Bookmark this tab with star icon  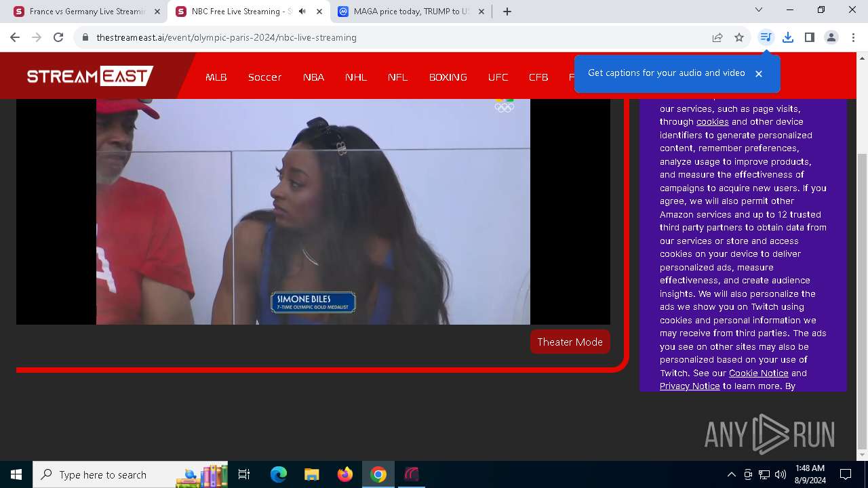pyautogui.click(x=739, y=37)
